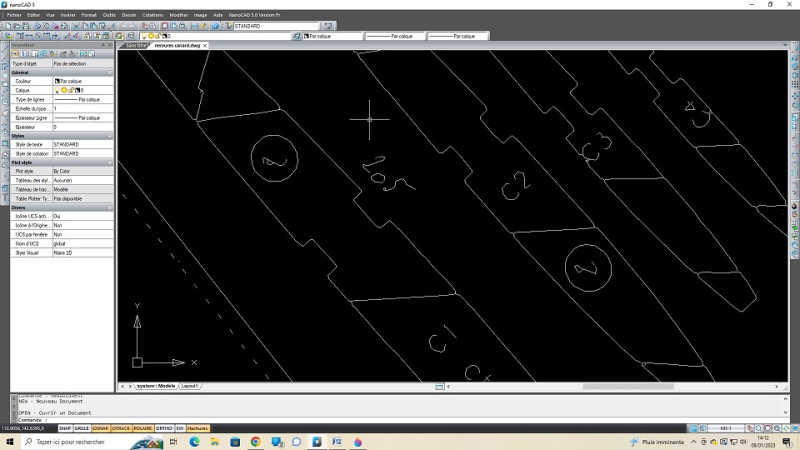Open File Explorer from the taskbar
The height and width of the screenshot is (450, 800).
click(215, 442)
